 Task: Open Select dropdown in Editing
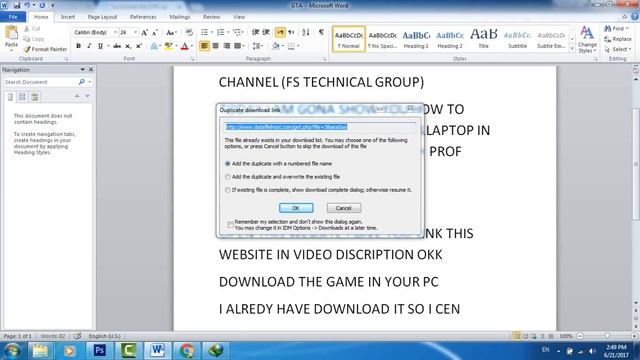click(618, 49)
